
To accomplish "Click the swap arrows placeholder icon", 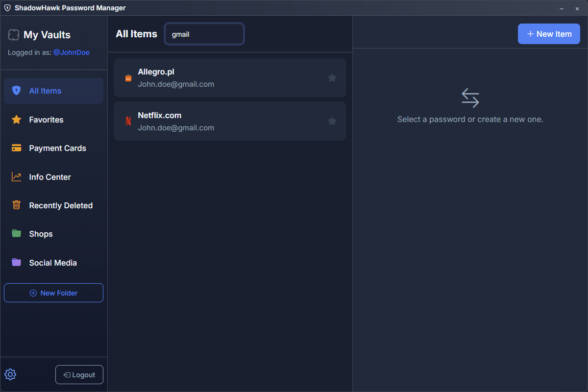I will [470, 98].
